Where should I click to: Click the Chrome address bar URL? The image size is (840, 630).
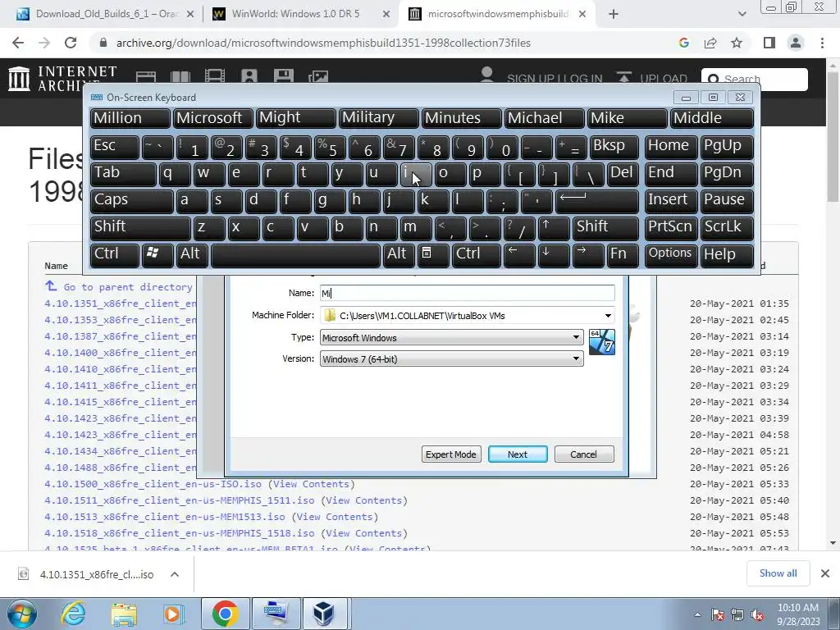coord(323,43)
